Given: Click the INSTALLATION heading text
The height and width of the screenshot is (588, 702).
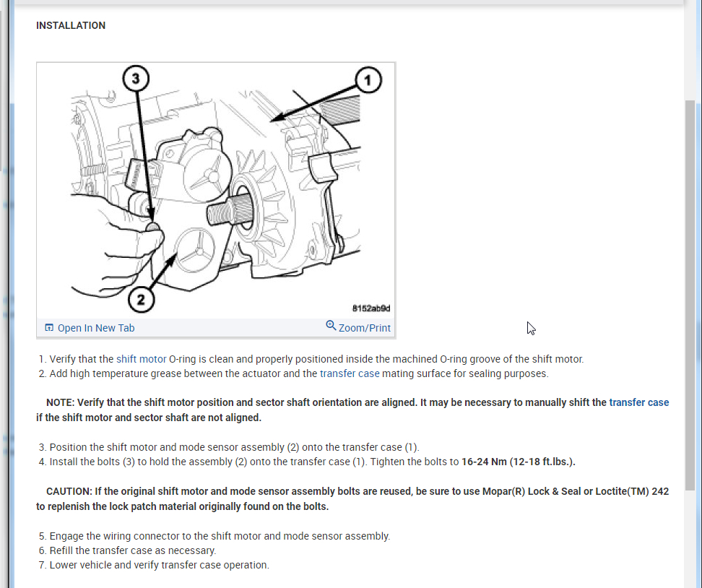Looking at the screenshot, I should (71, 25).
